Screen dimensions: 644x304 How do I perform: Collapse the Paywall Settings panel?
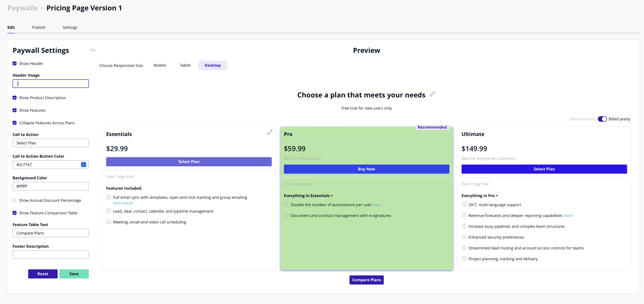[93, 50]
